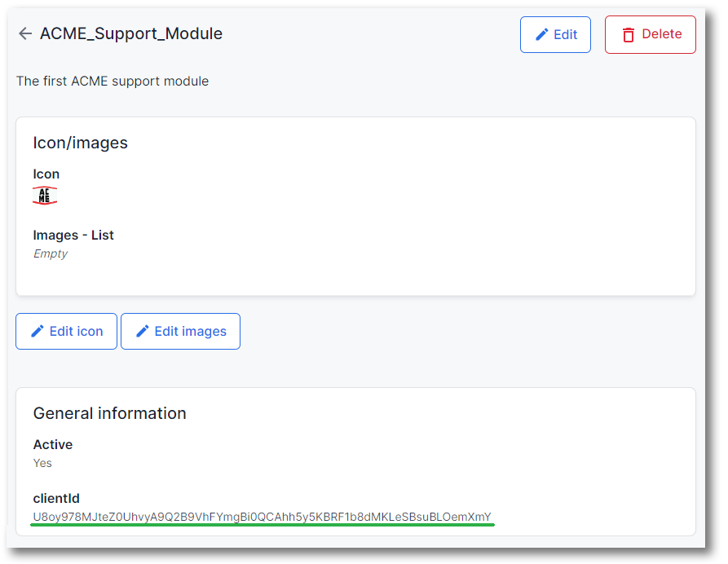Go back using the left arrow
The image size is (728, 564).
[25, 33]
